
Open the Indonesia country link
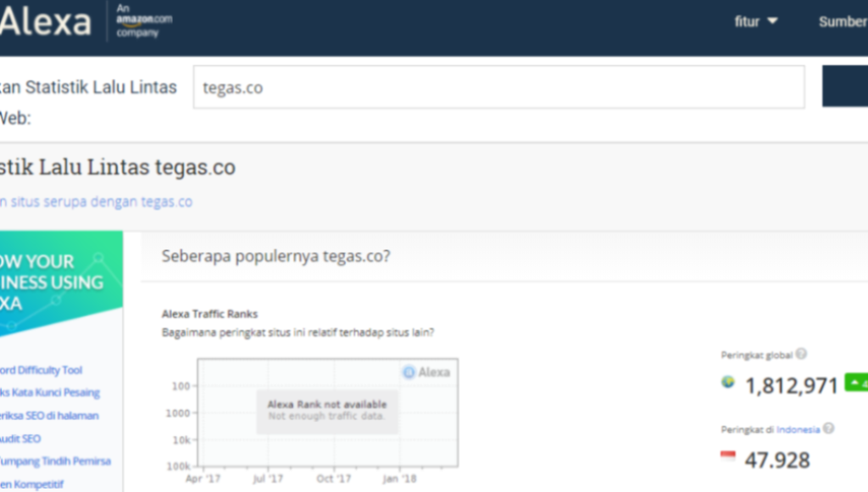[798, 429]
